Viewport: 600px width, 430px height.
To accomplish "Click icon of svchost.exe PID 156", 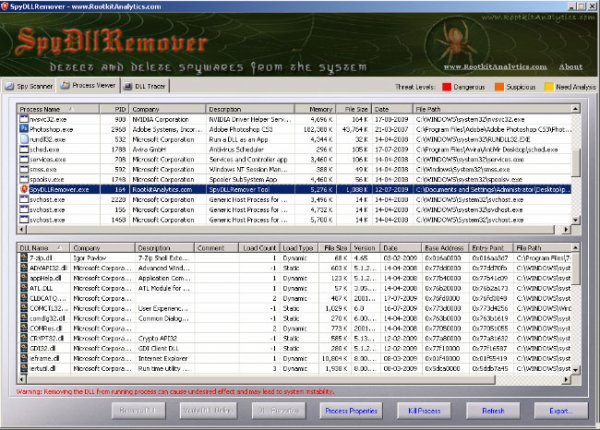I will pos(24,210).
